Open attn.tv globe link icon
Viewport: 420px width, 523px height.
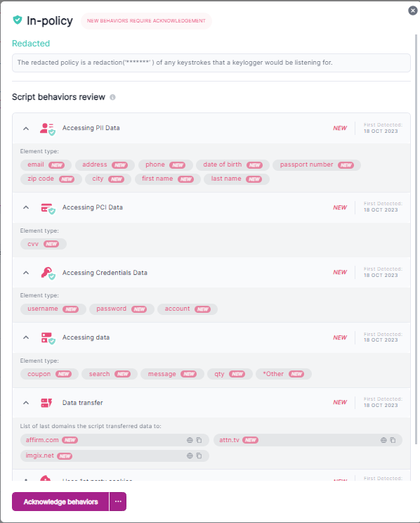point(383,440)
